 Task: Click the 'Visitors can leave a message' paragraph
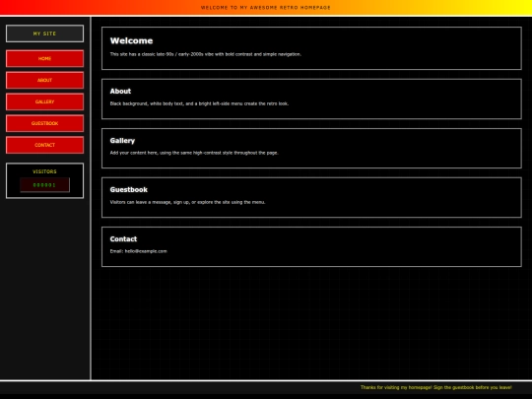point(187,202)
